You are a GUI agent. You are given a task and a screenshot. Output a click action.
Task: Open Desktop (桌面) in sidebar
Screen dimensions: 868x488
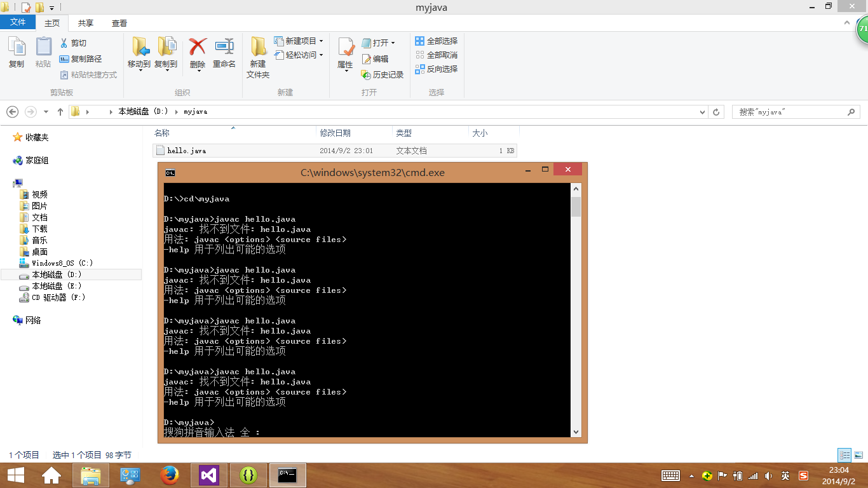tap(39, 252)
